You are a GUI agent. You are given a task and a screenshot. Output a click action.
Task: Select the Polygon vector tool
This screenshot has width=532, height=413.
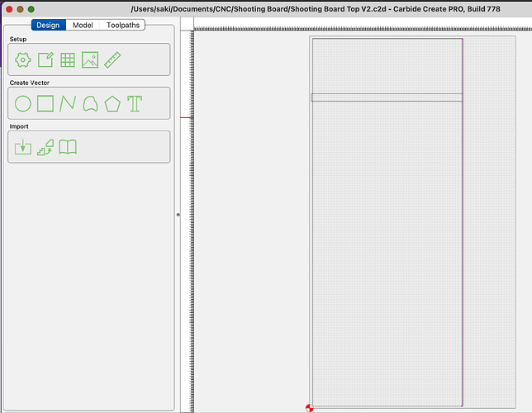112,104
